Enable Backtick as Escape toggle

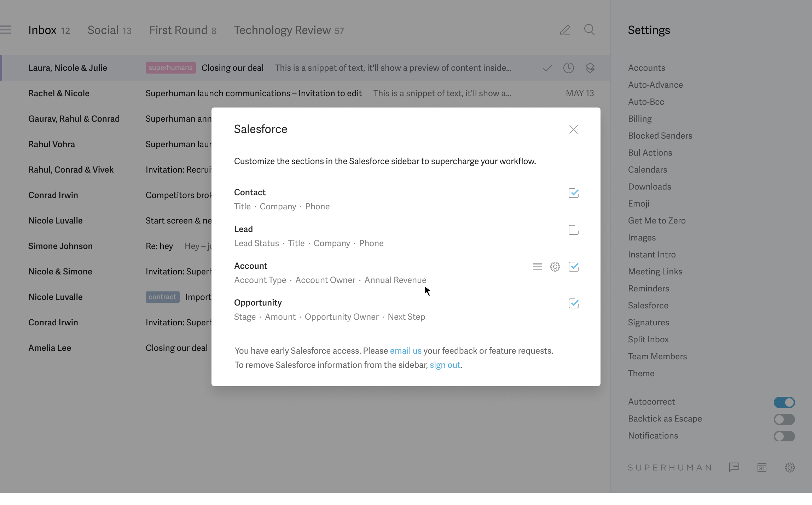point(784,419)
